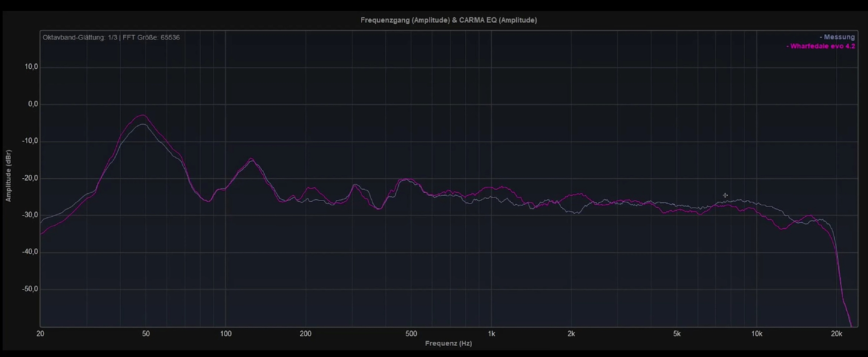Click the Frequenz (Hz) axis label

point(448,343)
